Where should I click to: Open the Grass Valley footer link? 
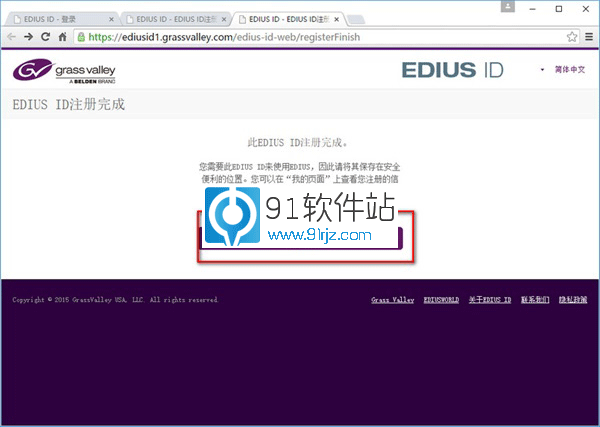pos(392,300)
